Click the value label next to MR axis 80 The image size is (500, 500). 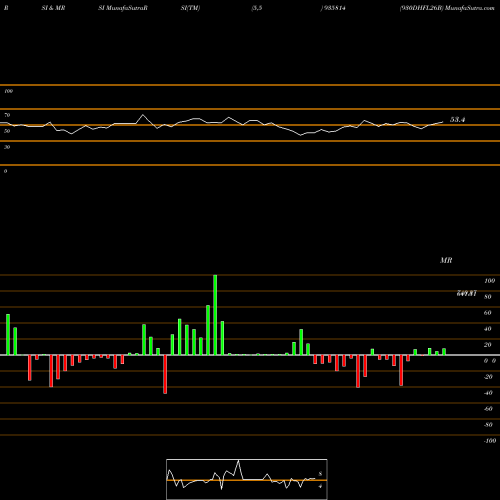point(467,293)
